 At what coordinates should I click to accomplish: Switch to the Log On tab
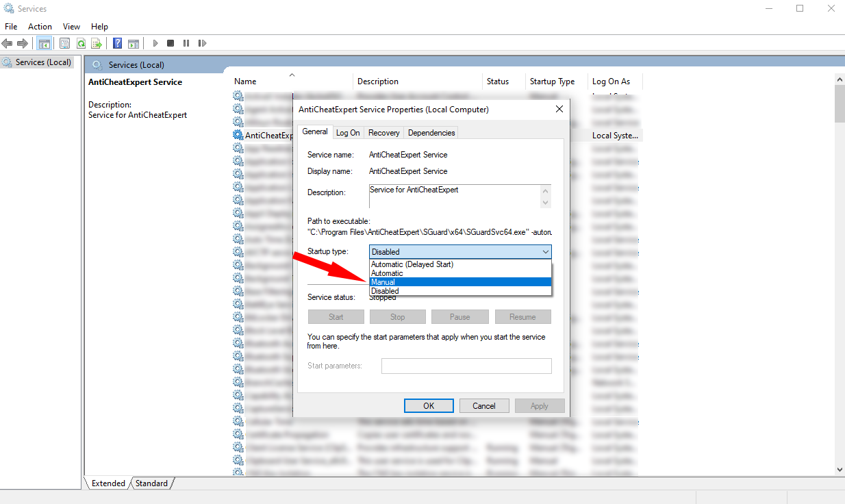[x=348, y=133]
